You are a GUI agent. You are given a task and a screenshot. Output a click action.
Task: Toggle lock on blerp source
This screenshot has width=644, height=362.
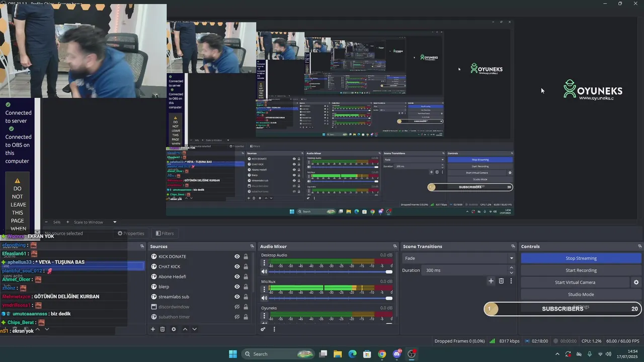(x=246, y=287)
